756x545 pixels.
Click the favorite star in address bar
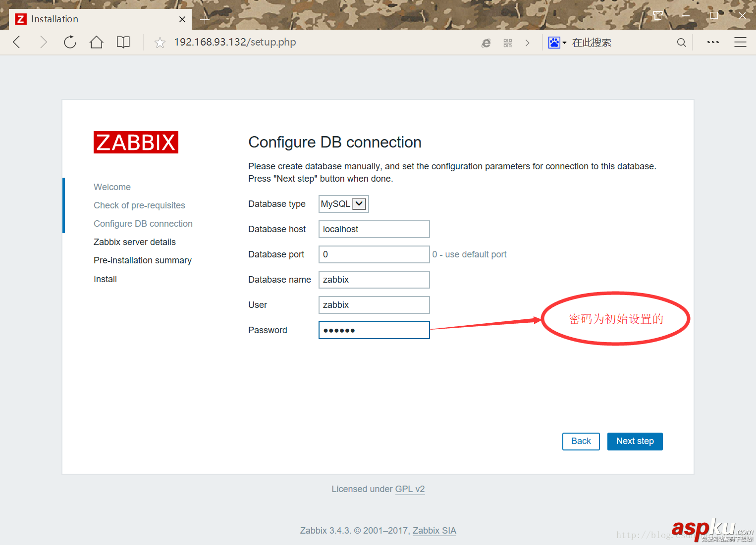coord(160,42)
